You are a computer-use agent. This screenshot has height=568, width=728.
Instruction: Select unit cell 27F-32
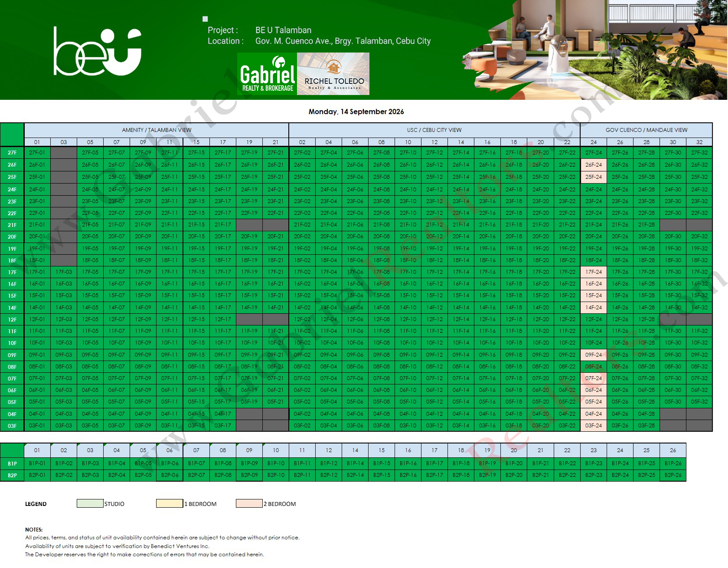(x=699, y=153)
